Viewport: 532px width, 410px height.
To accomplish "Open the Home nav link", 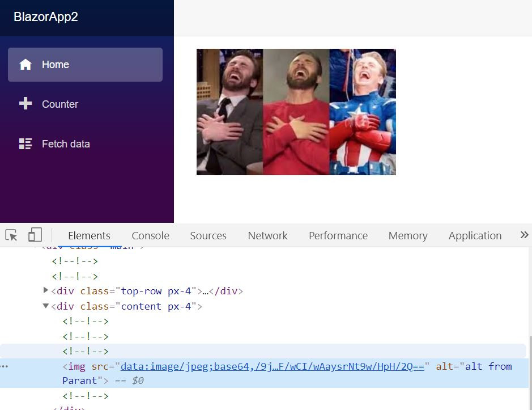I will (x=85, y=65).
